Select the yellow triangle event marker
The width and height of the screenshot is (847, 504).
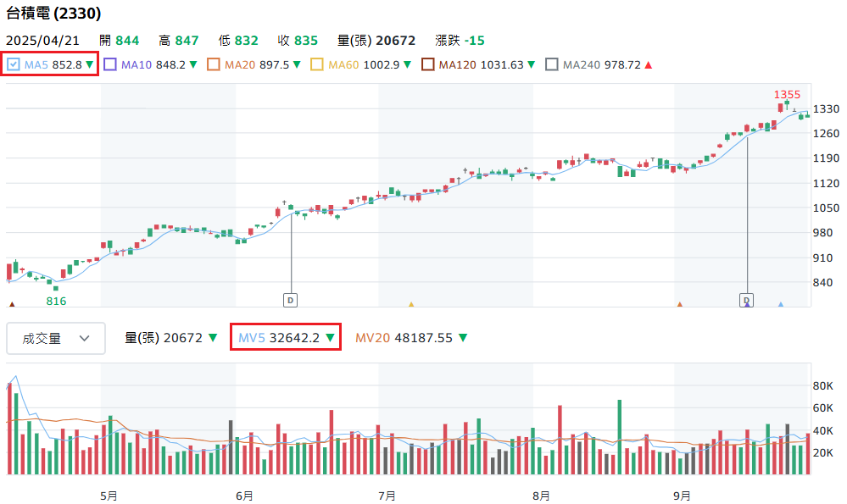pos(411,304)
